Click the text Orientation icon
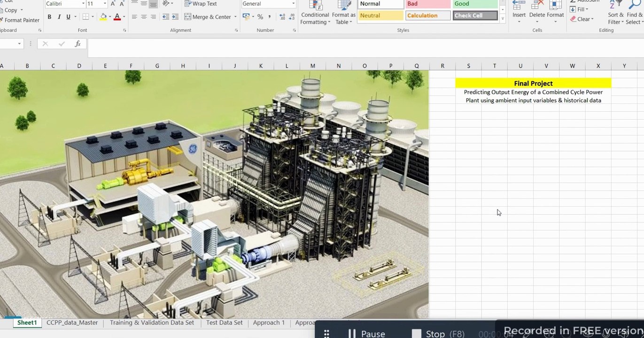This screenshot has height=338, width=644. pyautogui.click(x=166, y=4)
